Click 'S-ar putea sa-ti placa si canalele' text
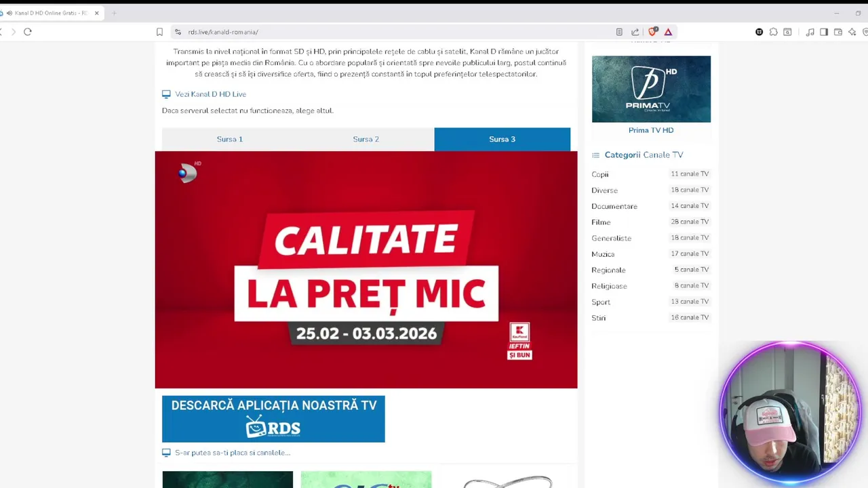This screenshot has width=868, height=488. coord(233,453)
